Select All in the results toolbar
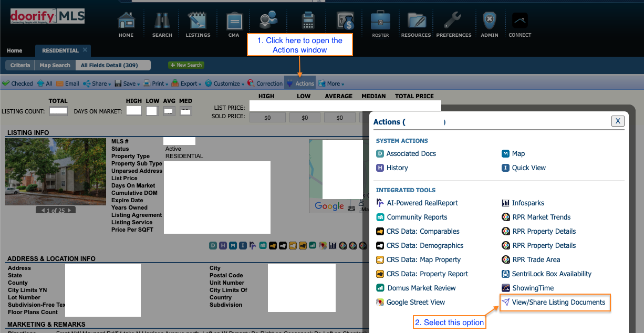 45,84
